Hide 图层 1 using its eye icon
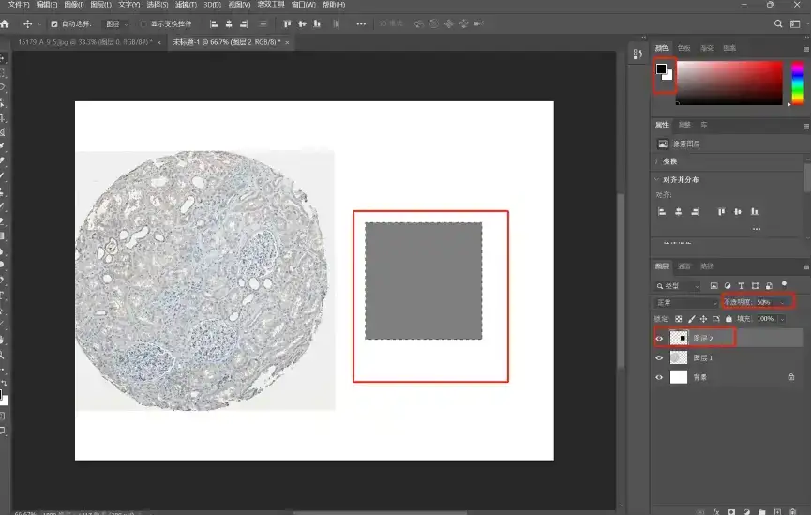This screenshot has height=516, width=812. tap(659, 357)
